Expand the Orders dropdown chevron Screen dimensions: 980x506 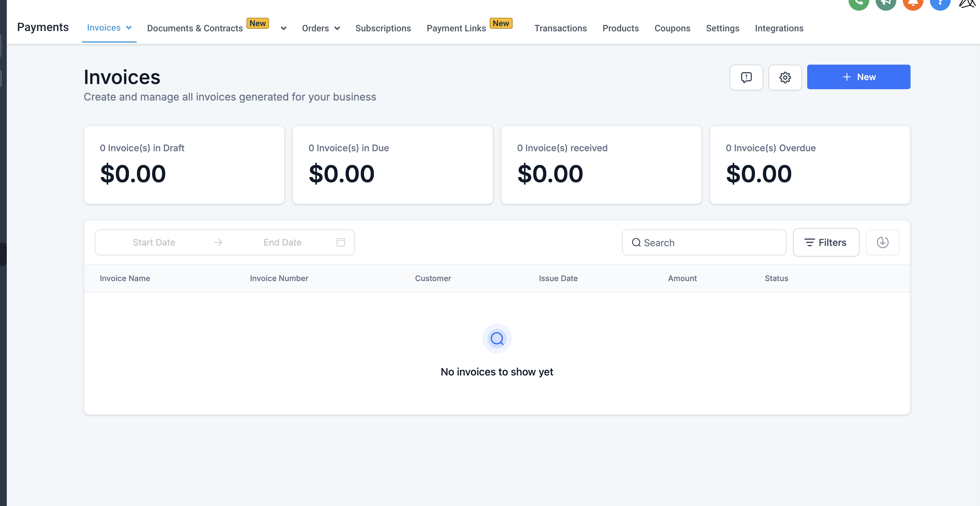tap(337, 28)
